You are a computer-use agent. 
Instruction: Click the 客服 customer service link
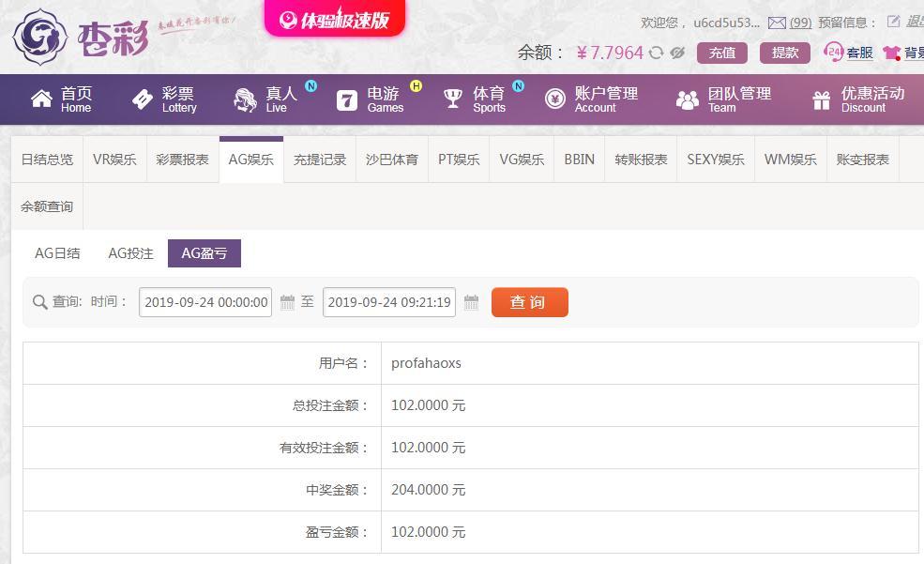[x=860, y=53]
